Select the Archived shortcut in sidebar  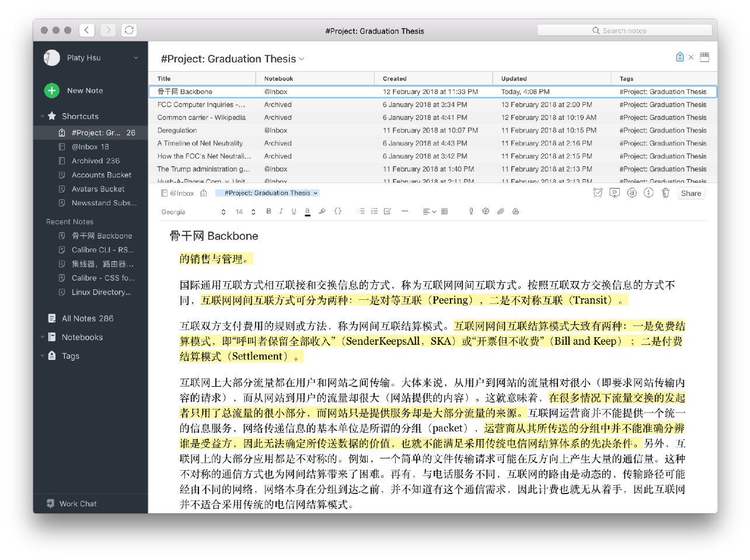click(95, 161)
